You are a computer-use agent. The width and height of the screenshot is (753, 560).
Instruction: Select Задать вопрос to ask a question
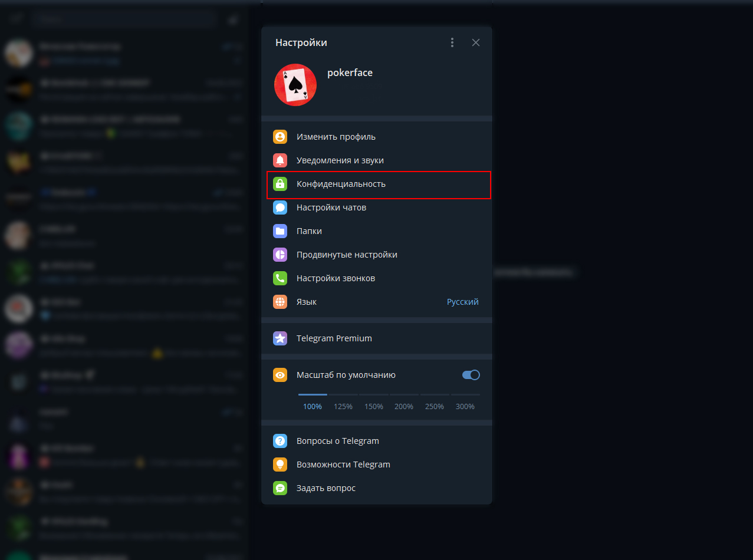(x=326, y=488)
